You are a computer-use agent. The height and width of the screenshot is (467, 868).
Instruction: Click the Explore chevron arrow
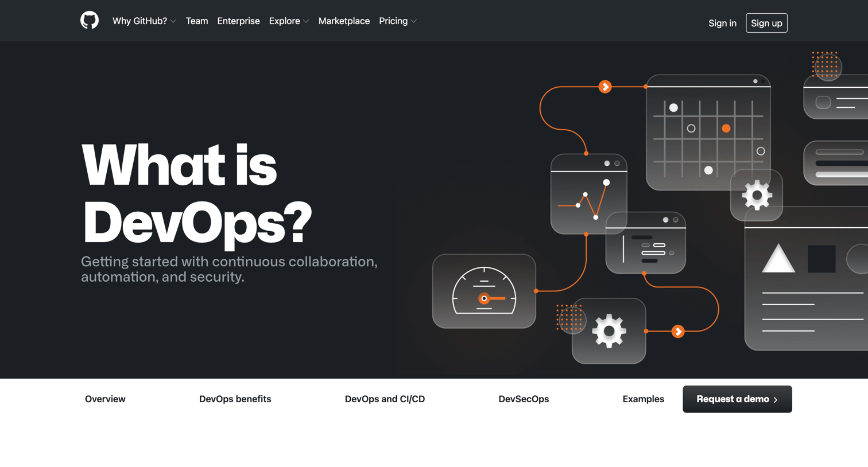[x=306, y=22]
